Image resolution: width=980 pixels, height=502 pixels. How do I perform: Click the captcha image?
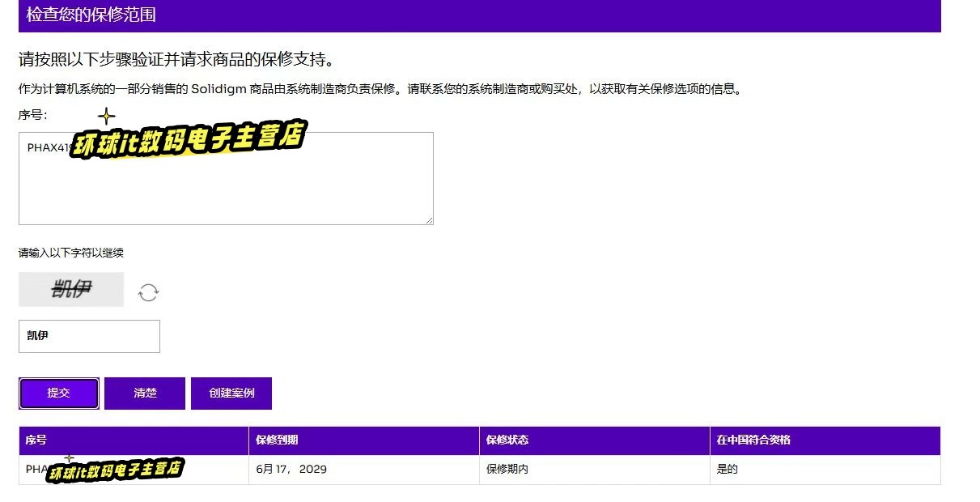[x=71, y=289]
